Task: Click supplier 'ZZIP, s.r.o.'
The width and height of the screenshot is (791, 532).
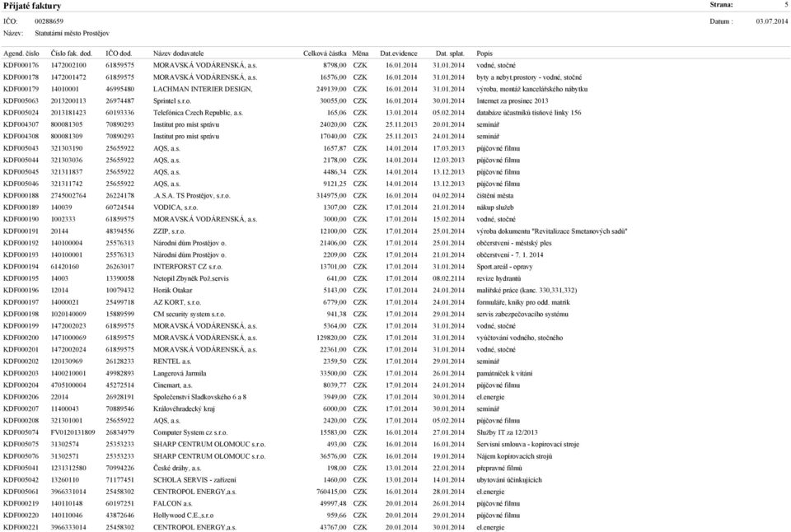Action: point(170,231)
